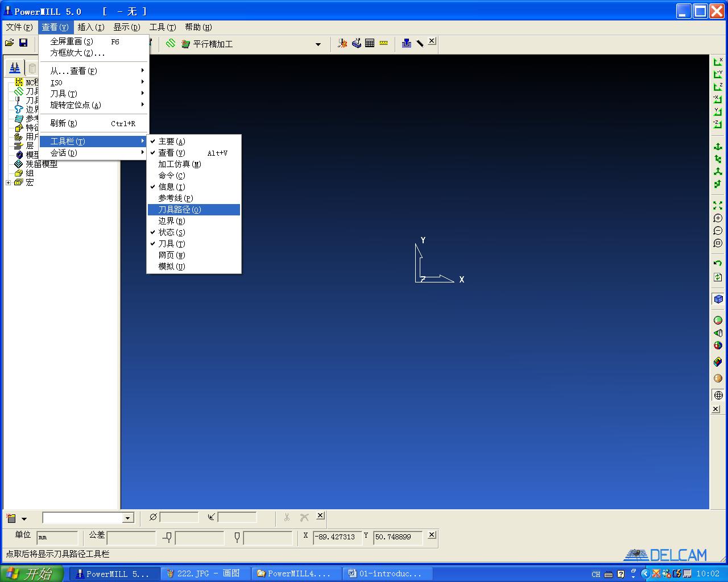Open the calculator grid icon
728x582 pixels.
[x=370, y=43]
